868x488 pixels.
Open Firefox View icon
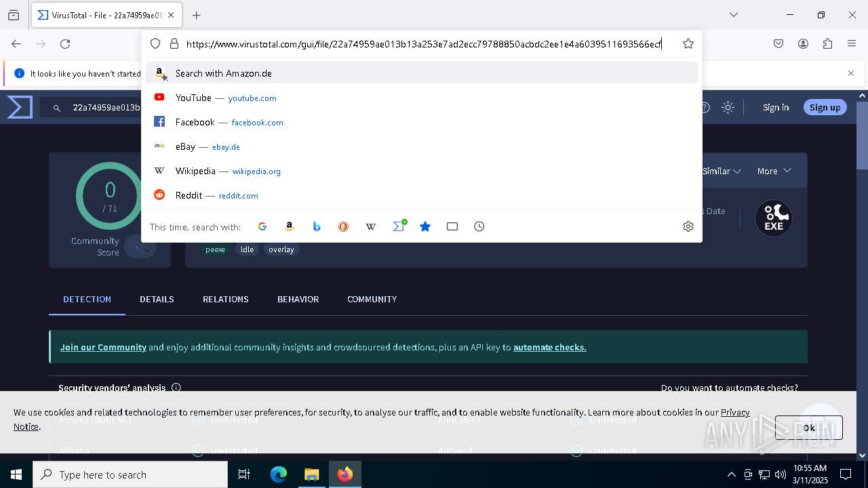pos(14,15)
